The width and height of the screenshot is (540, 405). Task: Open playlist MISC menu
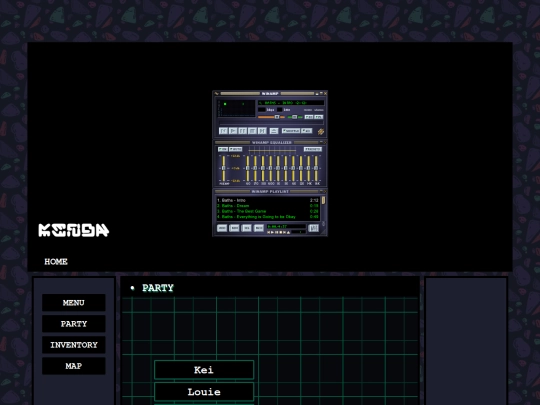pyautogui.click(x=259, y=228)
